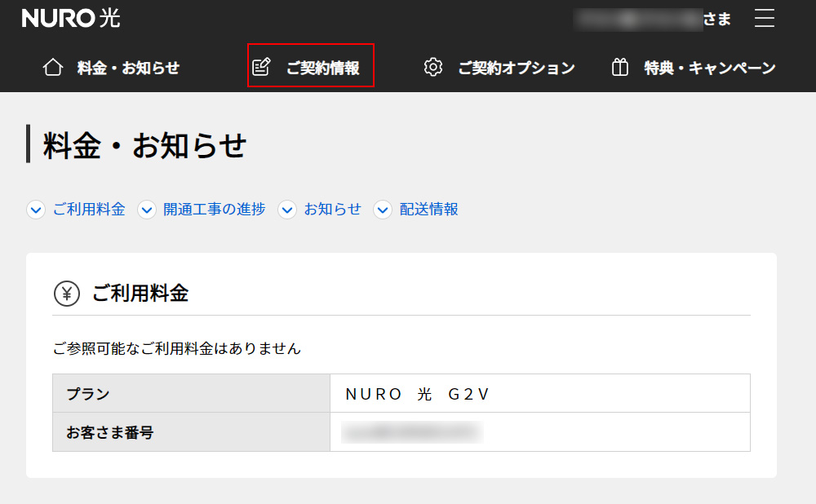Open the ご契約情報 menu item
This screenshot has height=504, width=816.
(323, 68)
